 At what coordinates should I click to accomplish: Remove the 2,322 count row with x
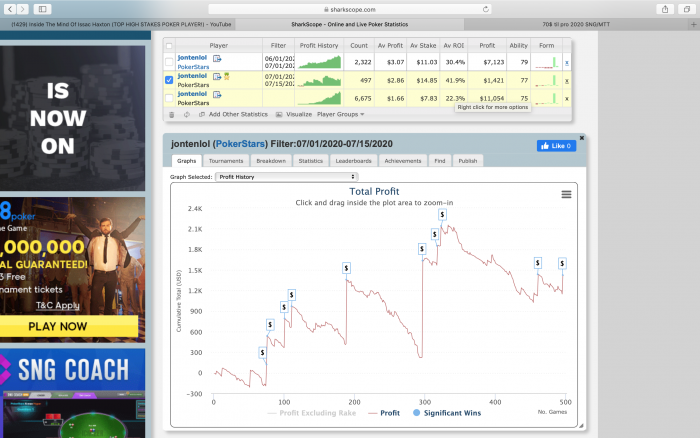click(x=567, y=63)
